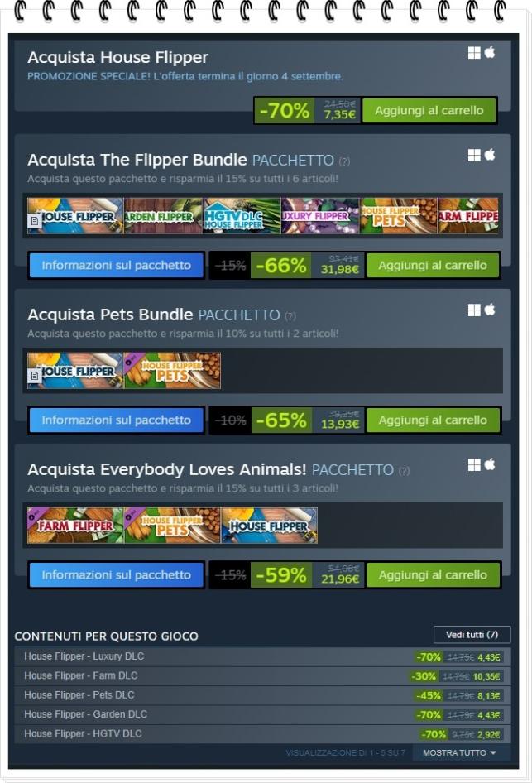Open the HGTV DLC thumbnail in Flipper Bundle
This screenshot has width=532, height=783.
(x=242, y=216)
